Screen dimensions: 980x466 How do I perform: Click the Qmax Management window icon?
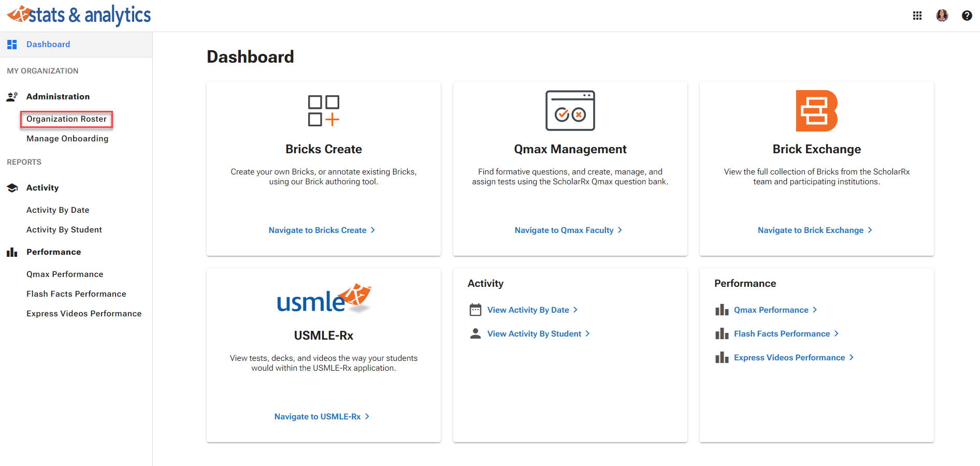(570, 111)
